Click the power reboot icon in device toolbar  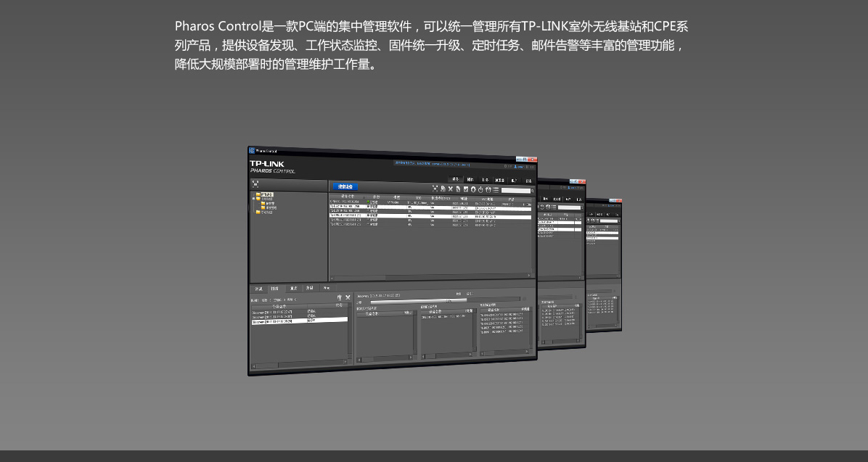click(480, 190)
